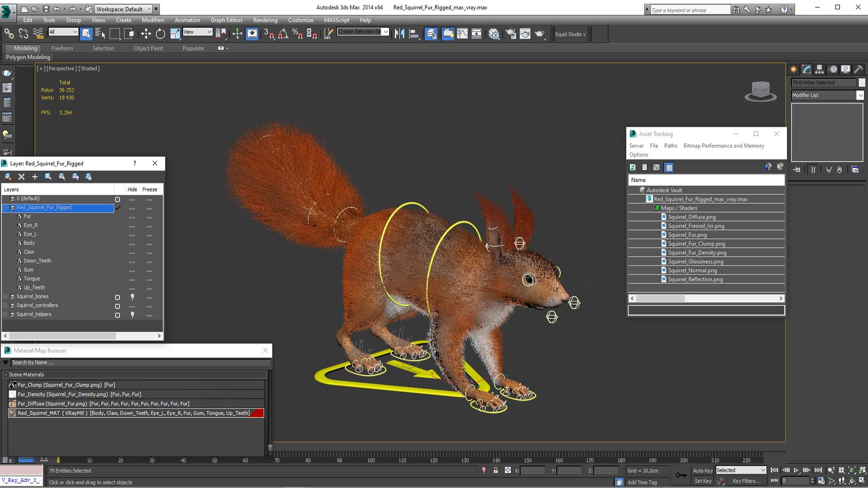Screen dimensions: 868x488
Task: Click the Mirror tool icon
Action: point(400,33)
